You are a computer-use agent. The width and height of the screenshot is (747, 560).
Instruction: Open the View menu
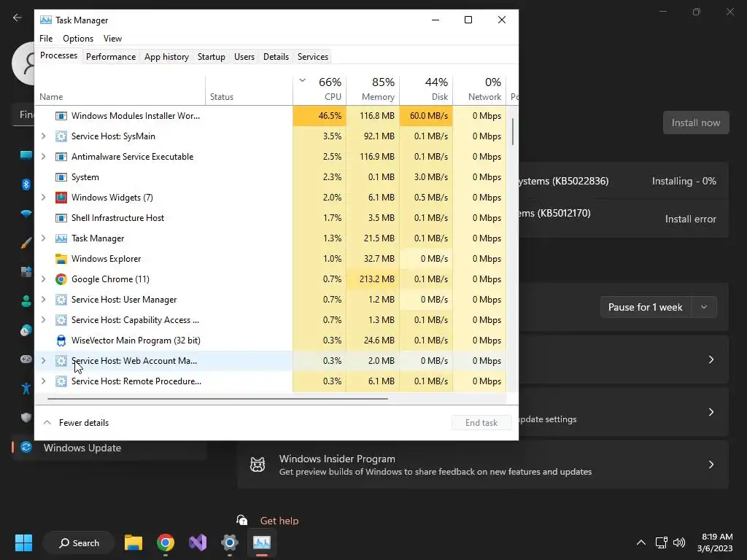[112, 39]
